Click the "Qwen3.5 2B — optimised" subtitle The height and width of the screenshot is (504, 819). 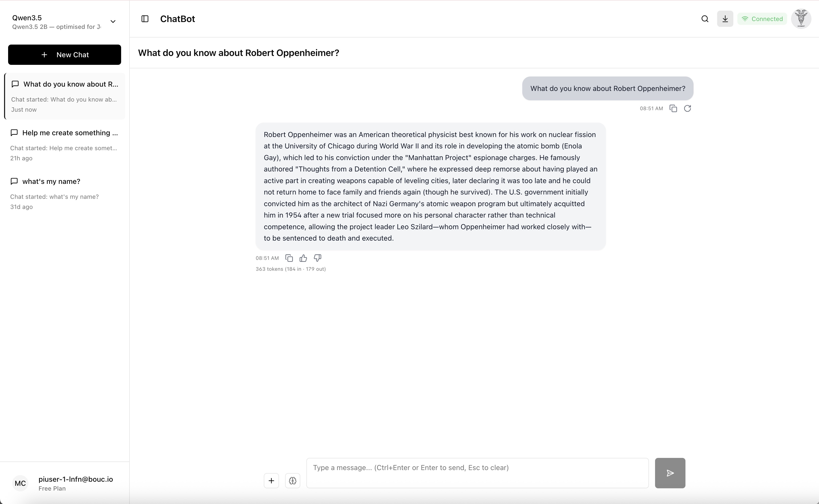tap(57, 27)
